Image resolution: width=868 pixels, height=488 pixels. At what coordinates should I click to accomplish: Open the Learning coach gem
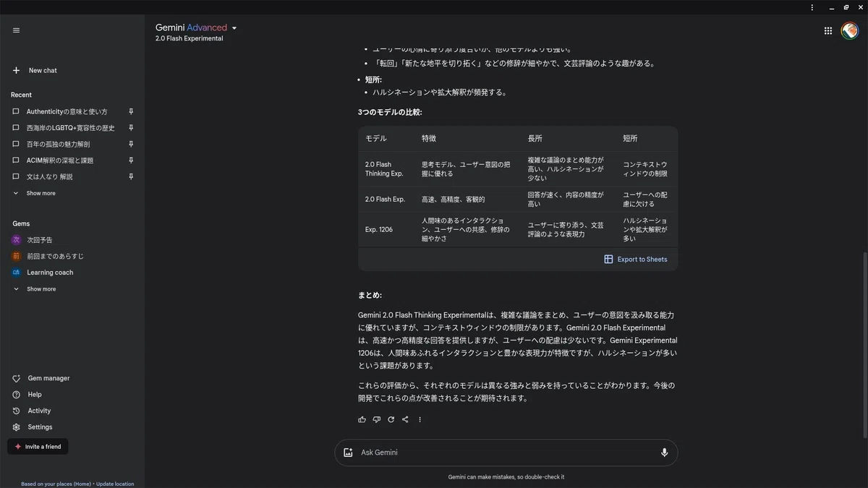[50, 273]
